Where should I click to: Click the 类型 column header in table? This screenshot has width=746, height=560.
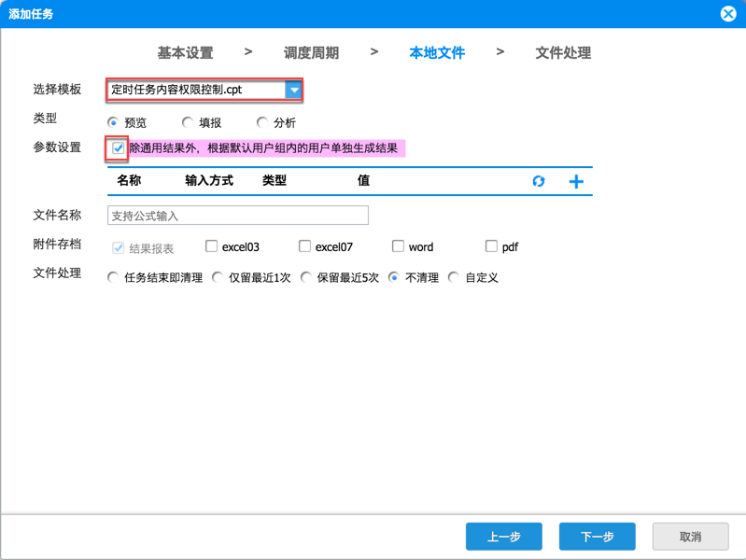[x=274, y=180]
